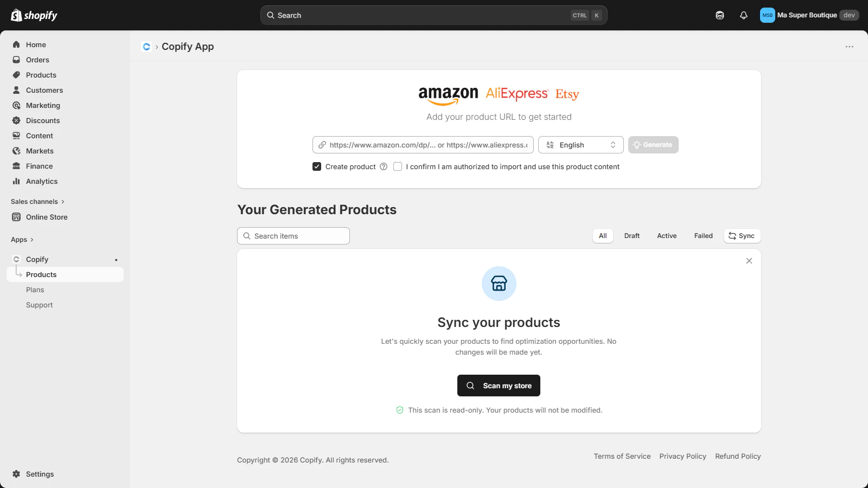
Task: Open Marketing in sidebar
Action: click(65, 105)
